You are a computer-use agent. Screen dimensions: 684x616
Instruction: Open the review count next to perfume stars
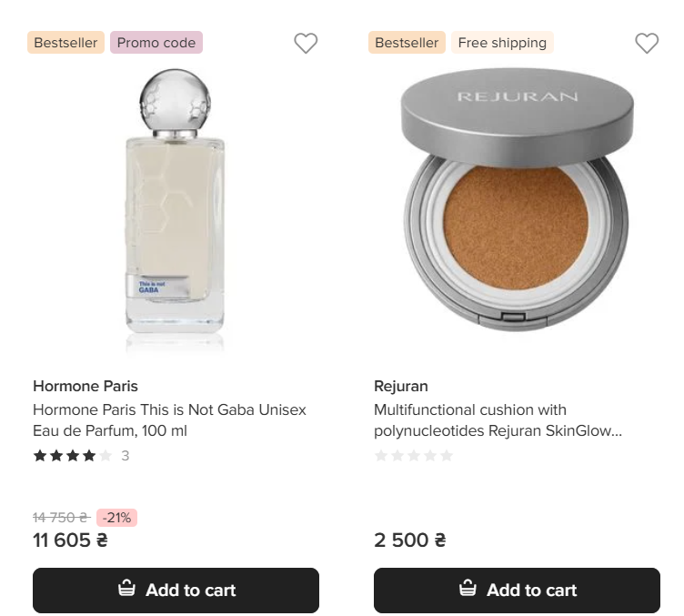tap(126, 456)
